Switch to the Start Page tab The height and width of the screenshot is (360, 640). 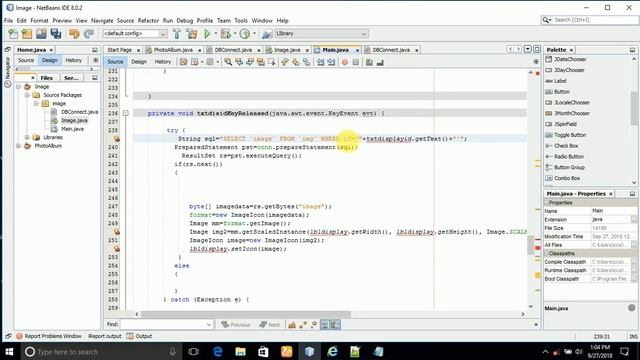click(119, 50)
